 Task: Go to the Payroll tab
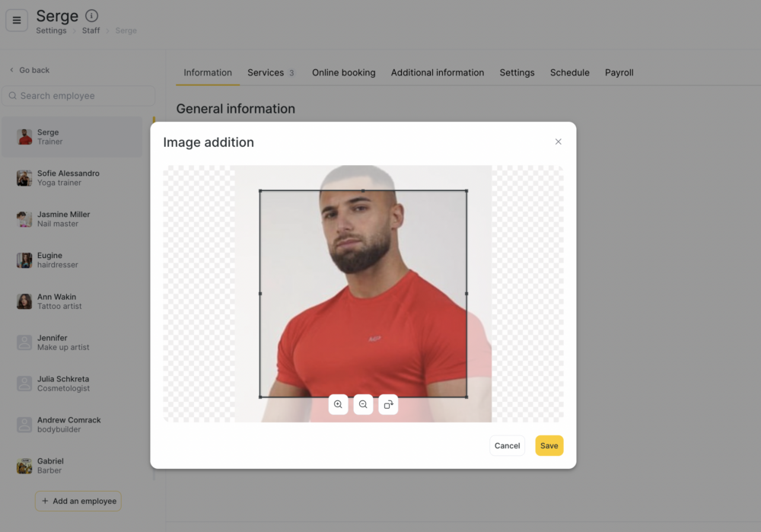tap(619, 73)
